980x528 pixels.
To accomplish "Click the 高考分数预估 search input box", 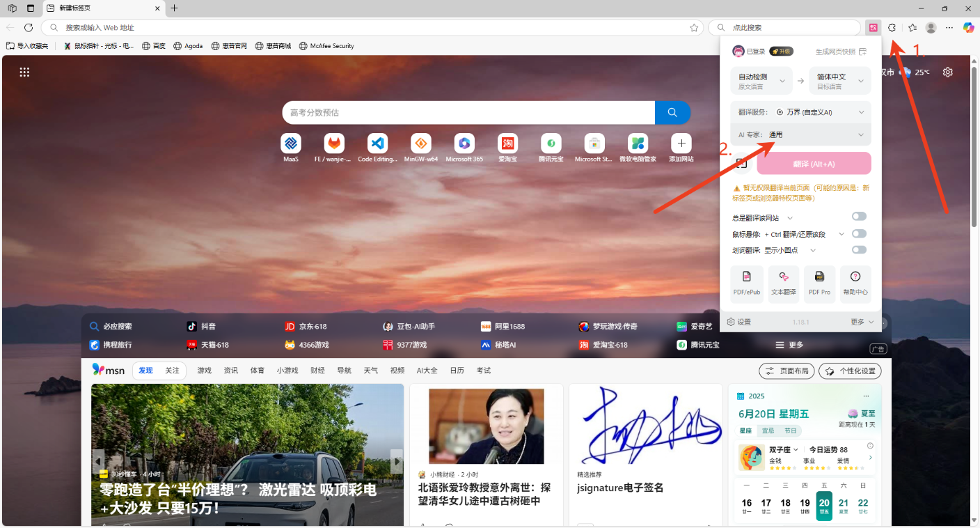I will coord(468,113).
